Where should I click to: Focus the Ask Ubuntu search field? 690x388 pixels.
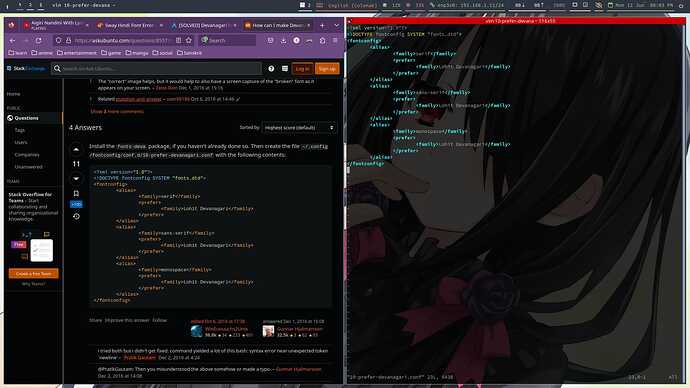[156, 69]
